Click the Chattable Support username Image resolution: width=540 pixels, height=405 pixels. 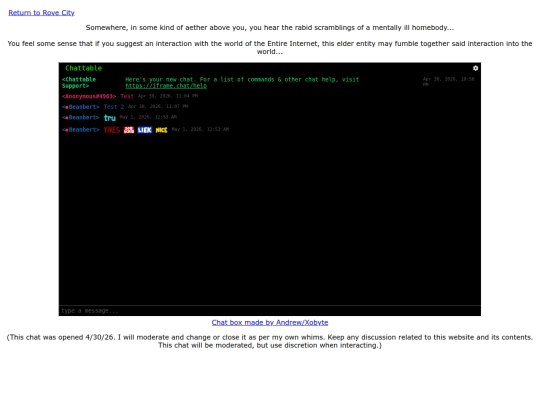(x=79, y=83)
